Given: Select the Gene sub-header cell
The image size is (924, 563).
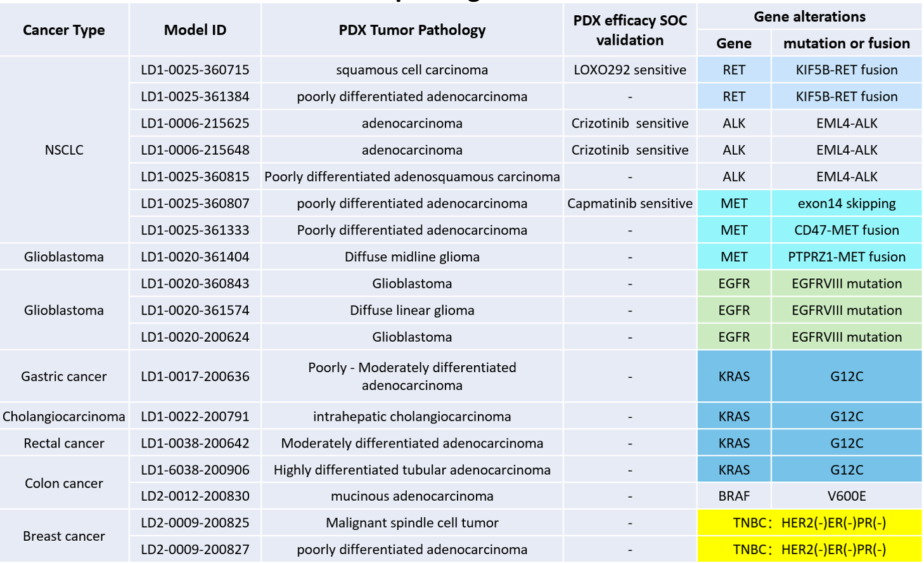Looking at the screenshot, I should pyautogui.click(x=734, y=43).
